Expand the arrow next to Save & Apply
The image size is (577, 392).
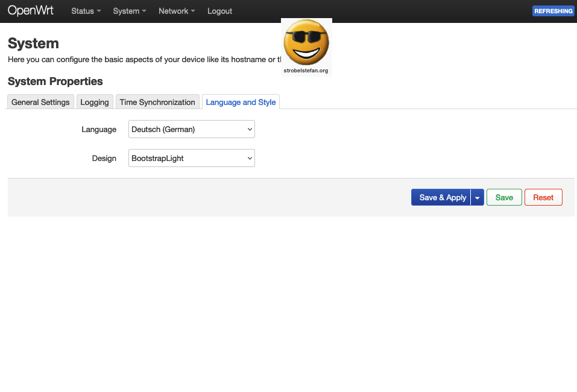point(478,197)
